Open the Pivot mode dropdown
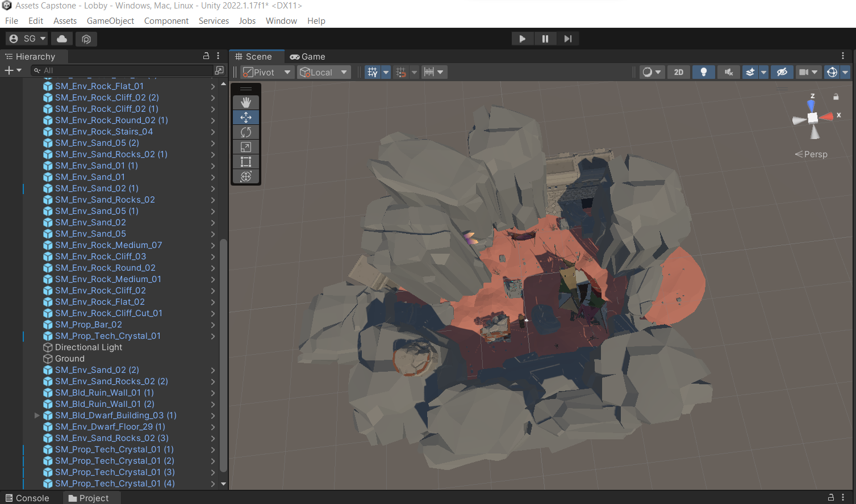The height and width of the screenshot is (504, 856). click(x=266, y=72)
